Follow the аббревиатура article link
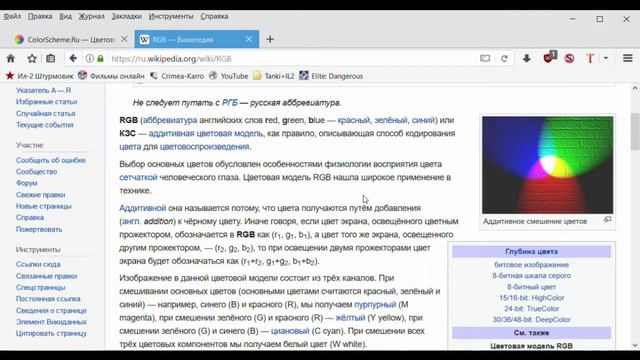This screenshot has width=640, height=360. tap(170, 120)
